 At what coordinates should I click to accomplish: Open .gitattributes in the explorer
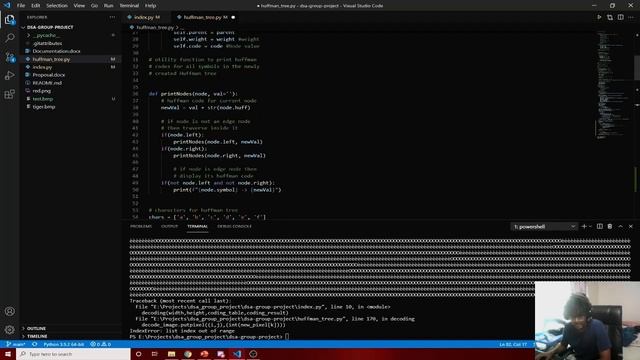click(47, 43)
